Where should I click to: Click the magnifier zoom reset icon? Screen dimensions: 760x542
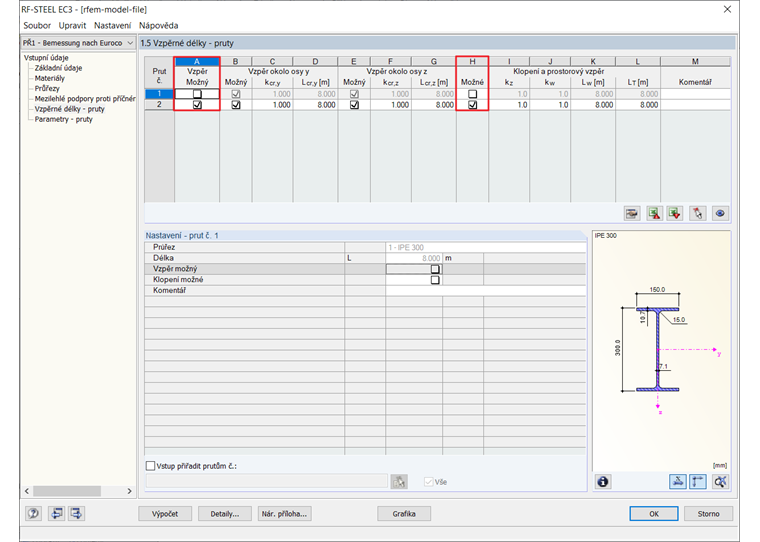pos(720,481)
